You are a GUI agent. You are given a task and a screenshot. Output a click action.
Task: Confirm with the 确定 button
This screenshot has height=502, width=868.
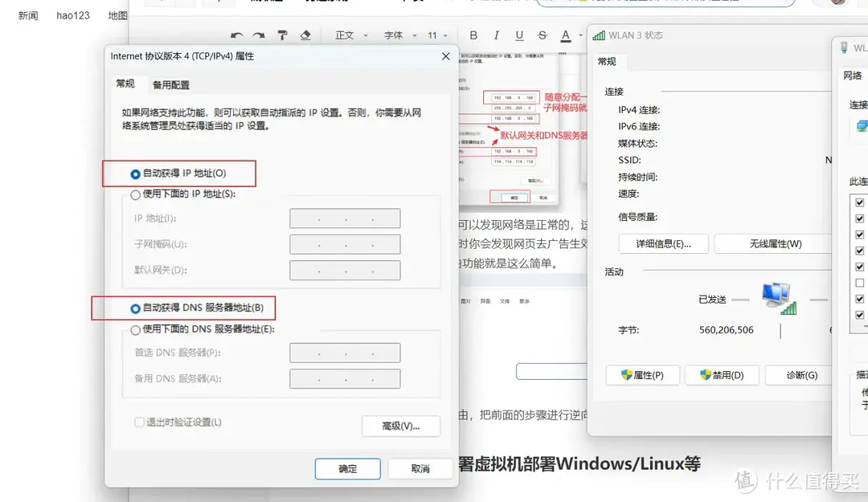(x=348, y=469)
